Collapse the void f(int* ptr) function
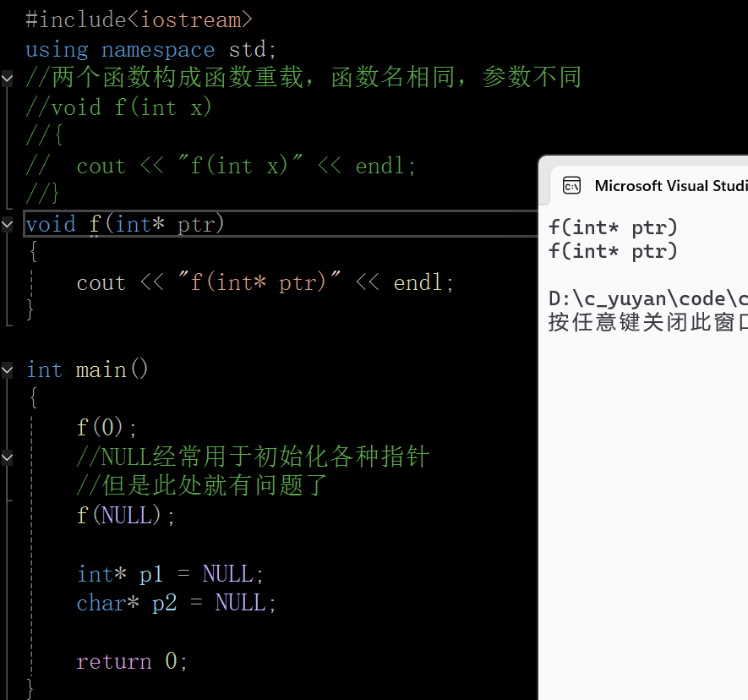Viewport: 748px width, 700px height. tap(7, 224)
